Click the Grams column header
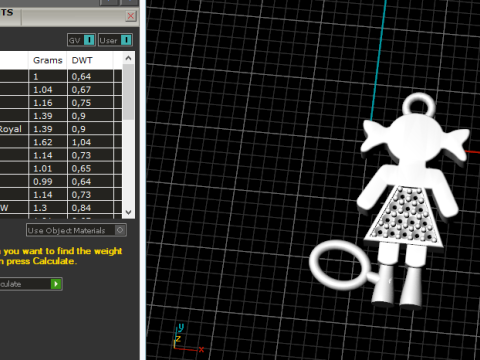Viewport: 480px width, 360px height. (x=48, y=60)
